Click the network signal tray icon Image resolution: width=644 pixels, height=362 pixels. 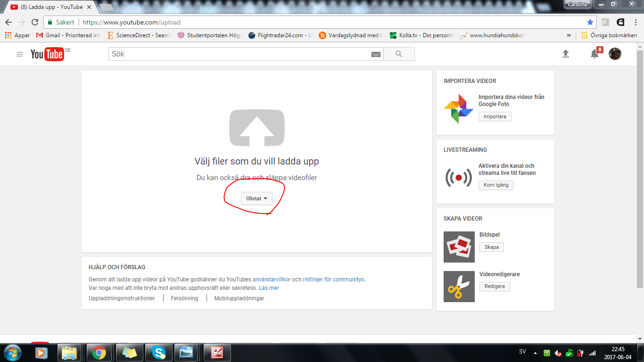[592, 353]
